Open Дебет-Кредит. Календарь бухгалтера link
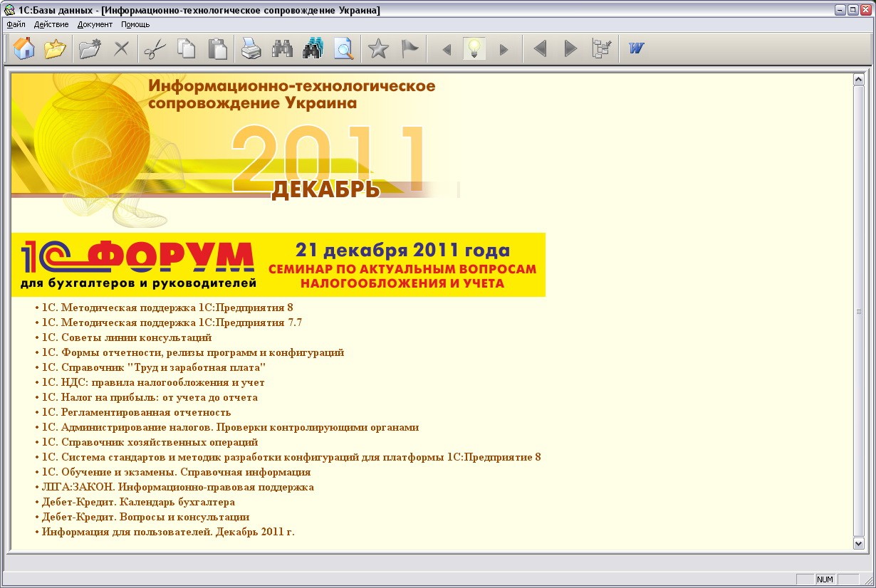 [x=138, y=502]
